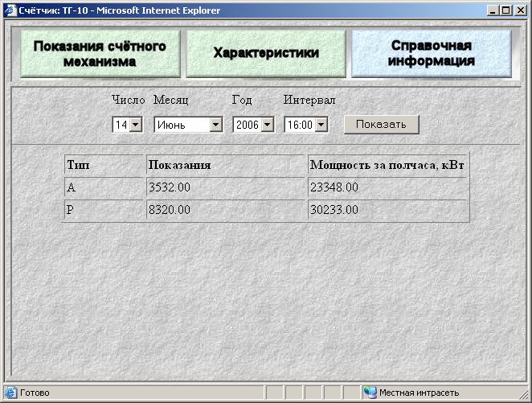
Task: Click the 'A' type cell
Action: pyautogui.click(x=104, y=187)
